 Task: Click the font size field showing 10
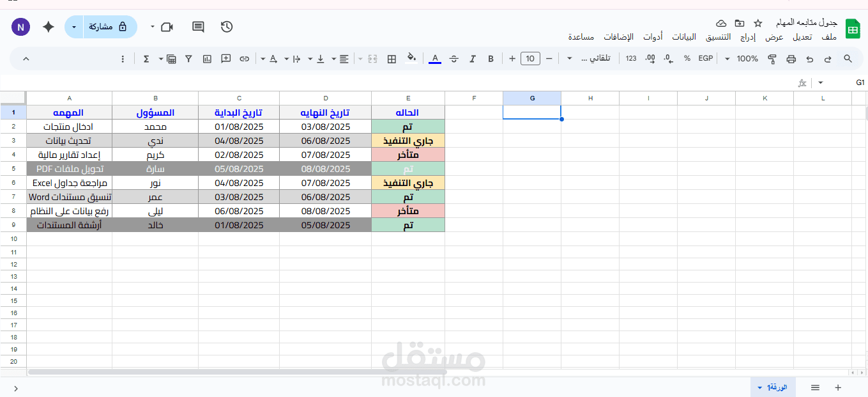coord(530,59)
